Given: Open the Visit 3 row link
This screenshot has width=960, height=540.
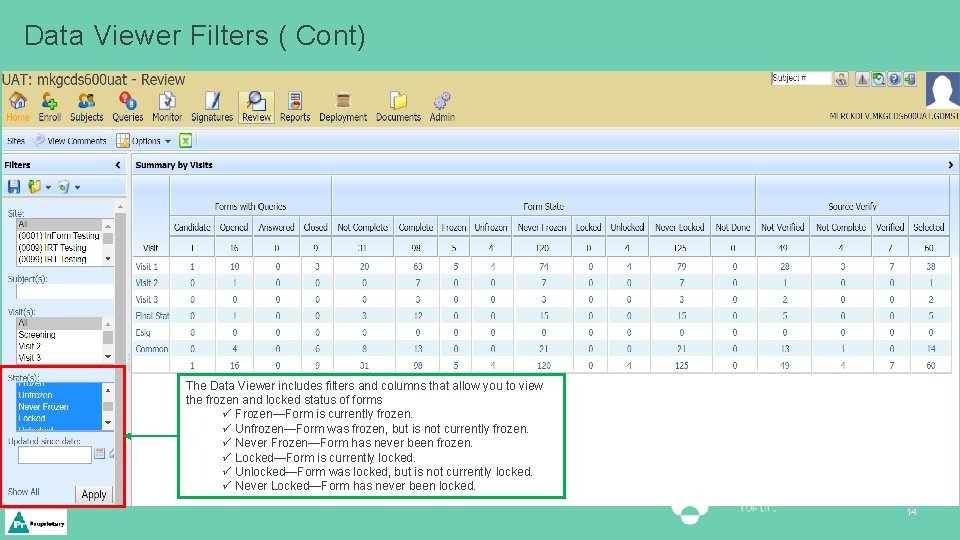Looking at the screenshot, I should coord(146,299).
